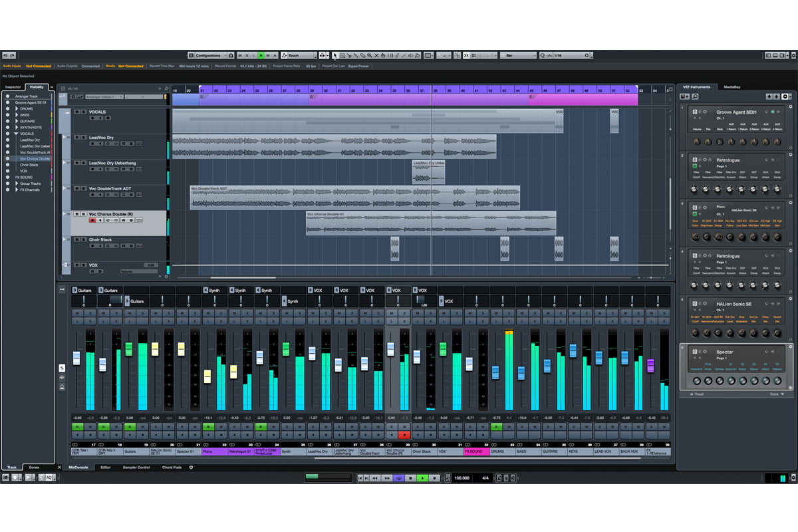Toggle global Solo S button in toolbar

tap(247, 55)
